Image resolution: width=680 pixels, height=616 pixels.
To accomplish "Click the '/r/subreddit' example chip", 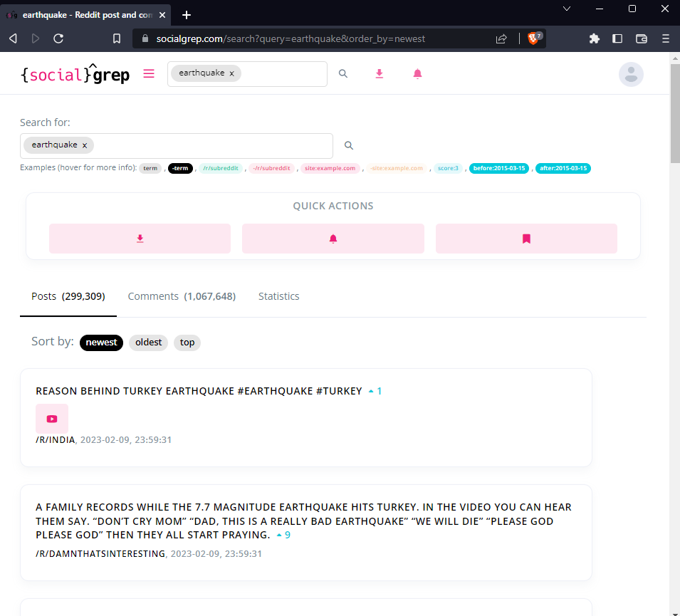I will click(221, 168).
